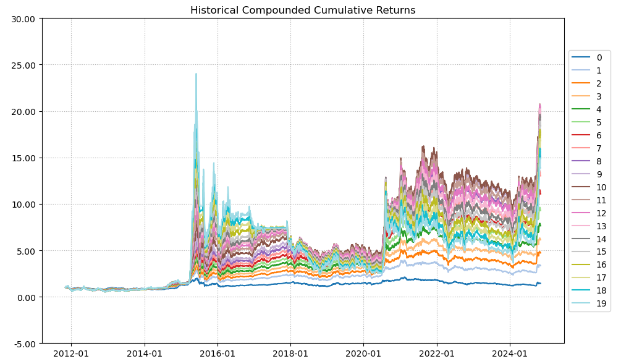Click legend entry labeled 18
This screenshot has width=621, height=364.
pyautogui.click(x=589, y=290)
